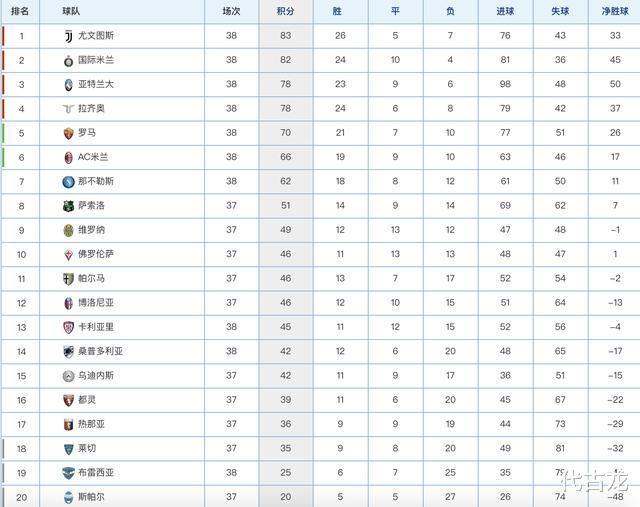640x507 pixels.
Task: Click the Lazio (拉齐奥) team crest
Action: click(x=68, y=108)
